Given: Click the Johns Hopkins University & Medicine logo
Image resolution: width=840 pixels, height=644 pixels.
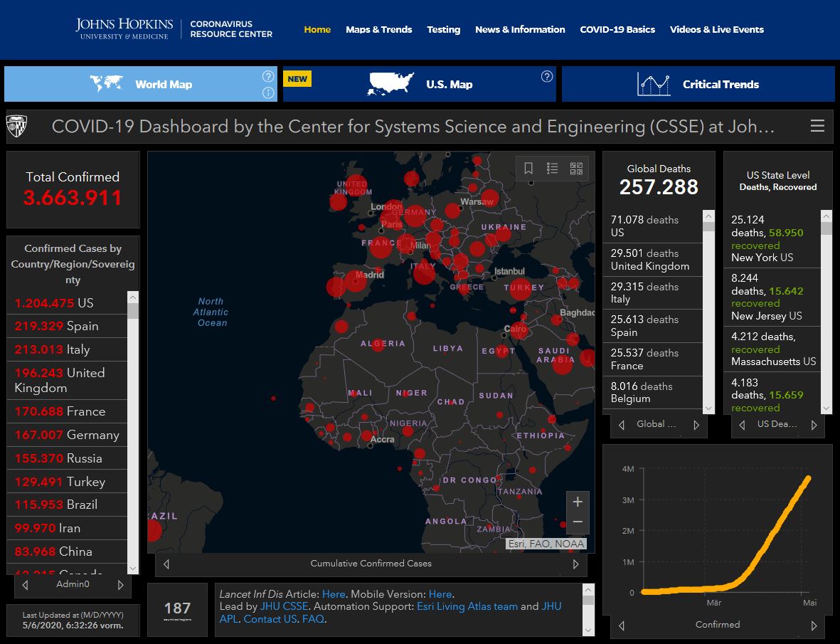Looking at the screenshot, I should pos(124,29).
